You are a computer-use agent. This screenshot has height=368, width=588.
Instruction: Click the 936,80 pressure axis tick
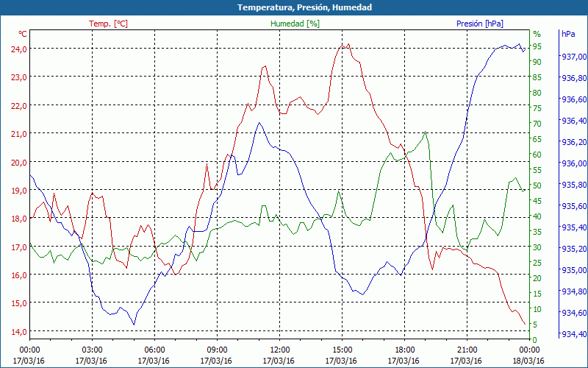[x=573, y=78]
